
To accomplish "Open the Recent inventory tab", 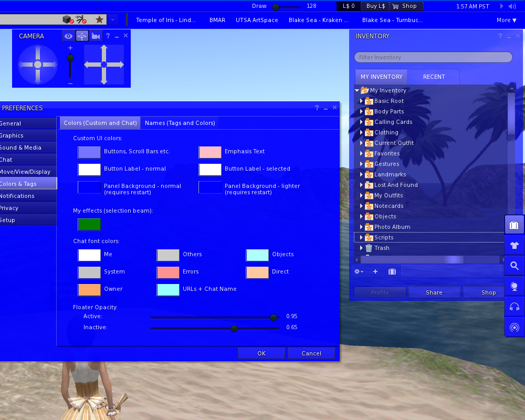I will point(434,77).
